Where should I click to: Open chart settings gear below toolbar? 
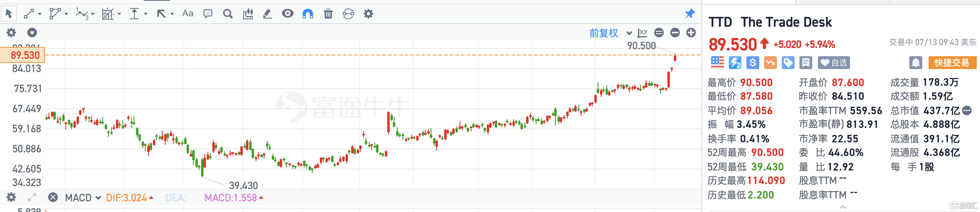[x=11, y=33]
